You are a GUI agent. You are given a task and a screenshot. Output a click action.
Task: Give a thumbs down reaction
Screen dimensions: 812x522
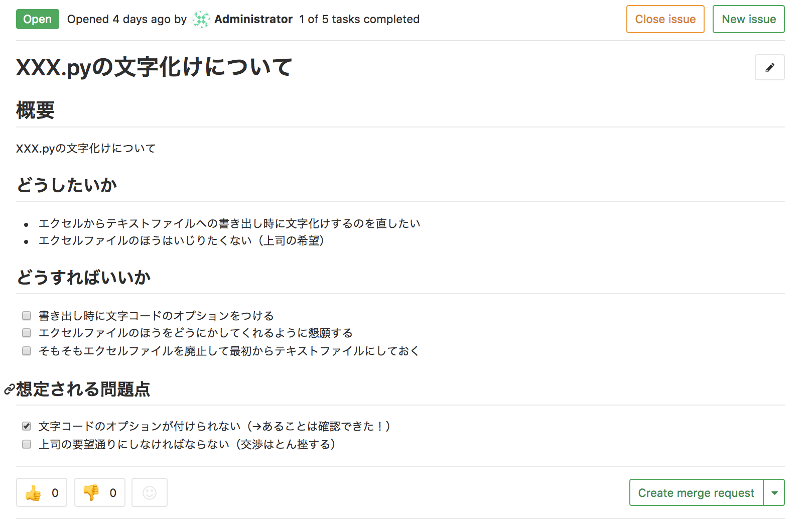point(100,492)
